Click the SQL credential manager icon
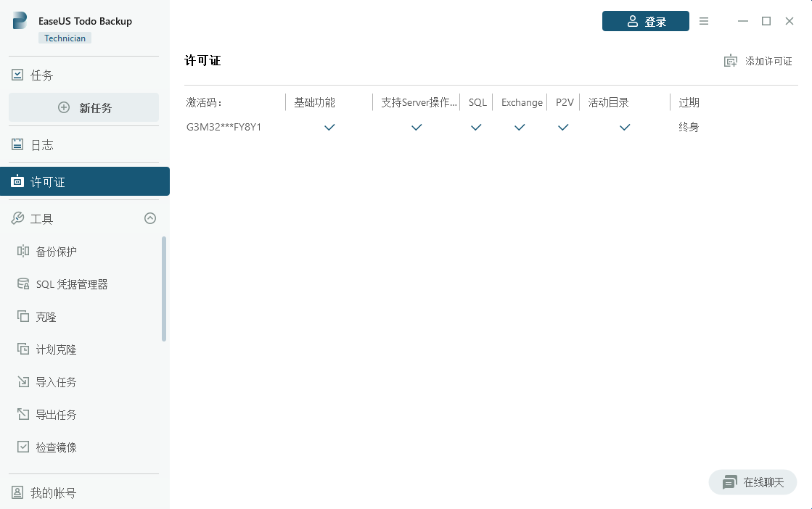This screenshot has height=509, width=812. pos(23,284)
